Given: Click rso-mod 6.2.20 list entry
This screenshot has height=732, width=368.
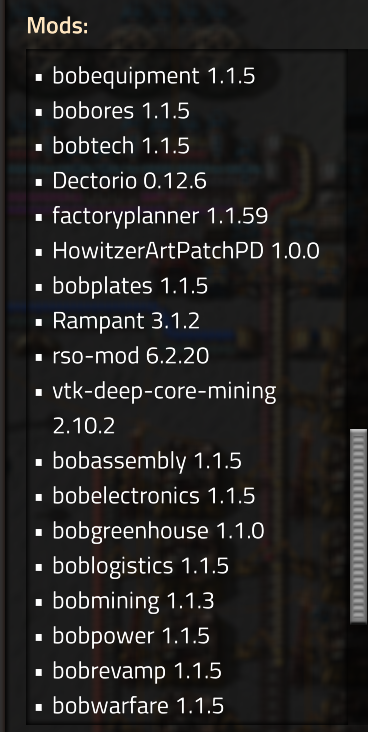Looking at the screenshot, I should [131, 356].
